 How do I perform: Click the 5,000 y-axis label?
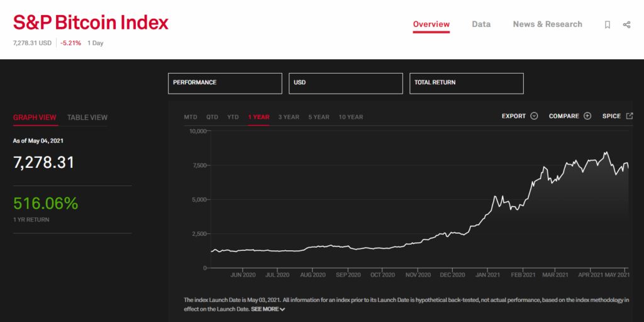(x=198, y=199)
